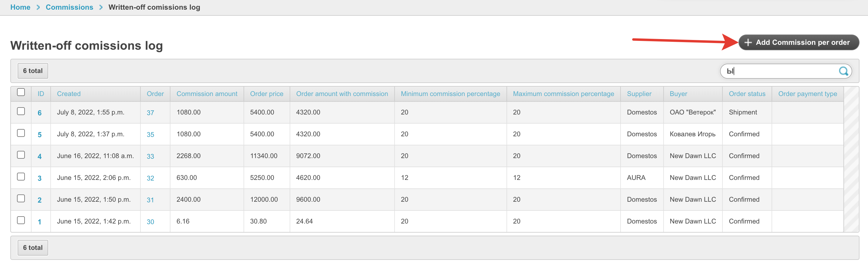868x275 pixels.
Task: Click the search magnifier icon
Action: [843, 71]
